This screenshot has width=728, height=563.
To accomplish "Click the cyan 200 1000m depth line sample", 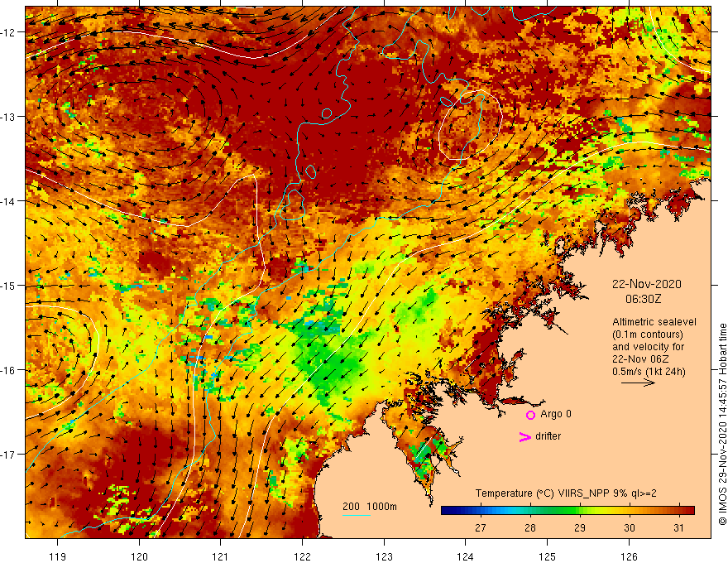I will pyautogui.click(x=356, y=516).
